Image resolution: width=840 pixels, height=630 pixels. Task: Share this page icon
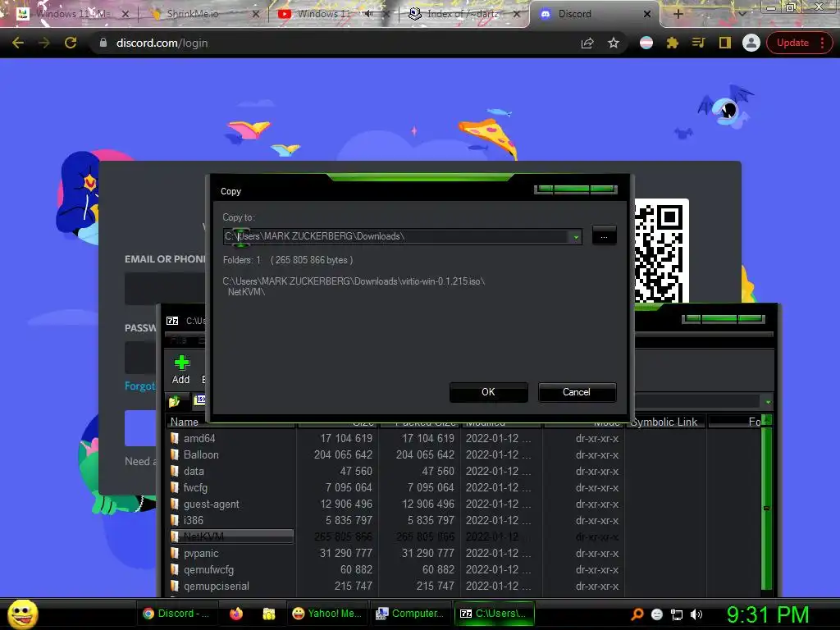pos(587,43)
